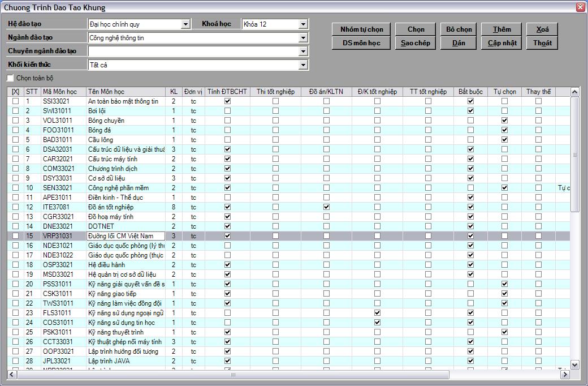The height and width of the screenshot is (386, 588).
Task: Click the Bỏ chọn button
Action: (x=459, y=29)
